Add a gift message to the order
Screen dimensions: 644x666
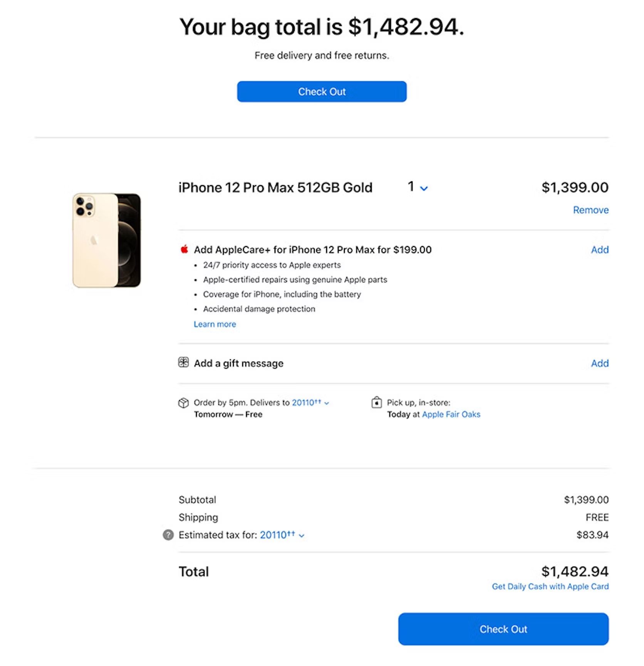[x=599, y=363]
